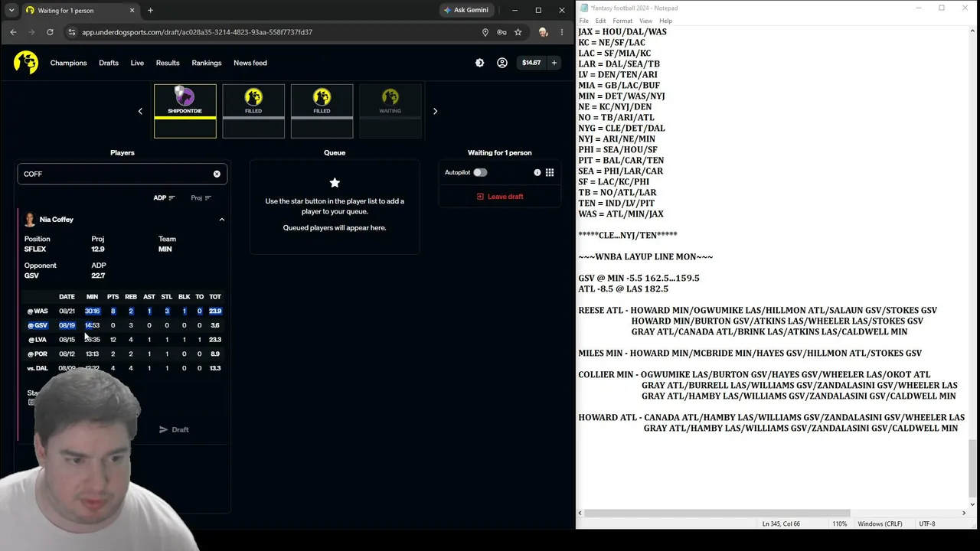Open the Results nav item

(168, 63)
